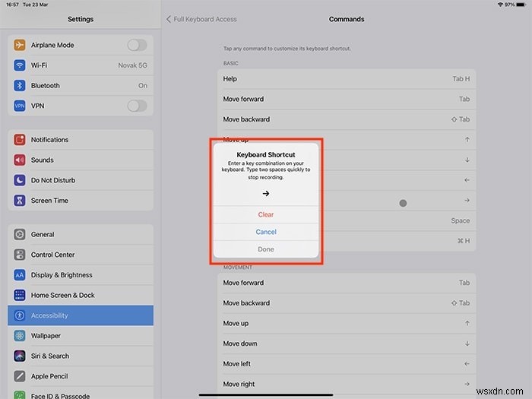Image resolution: width=532 pixels, height=399 pixels.
Task: Tap the Control Center icon
Action: point(19,255)
